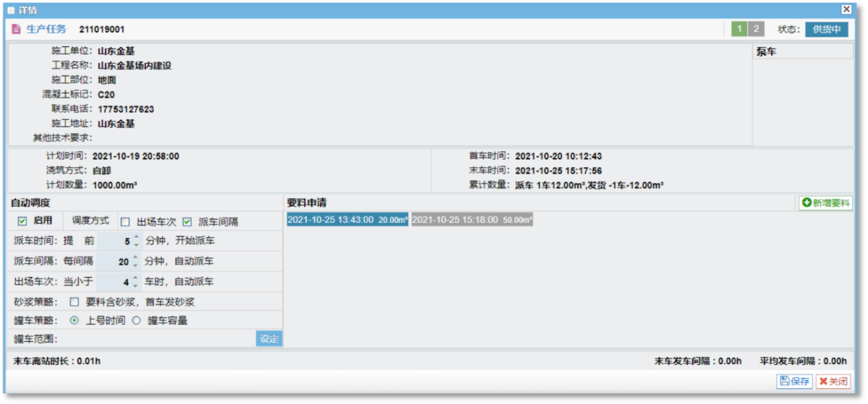Select the 2021-10-25 15:18:00 50.00m³ request
868x404 pixels.
(x=472, y=219)
